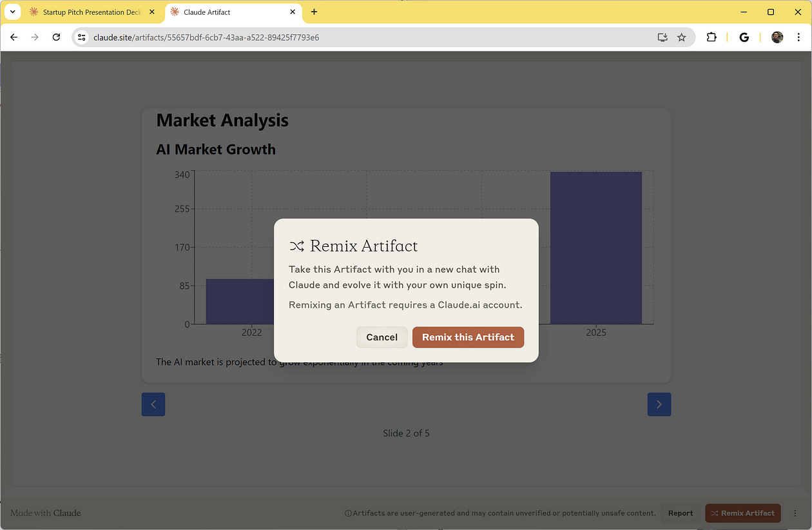Open a new browser tab with the plus
Image resolution: width=812 pixels, height=530 pixels.
pos(314,12)
